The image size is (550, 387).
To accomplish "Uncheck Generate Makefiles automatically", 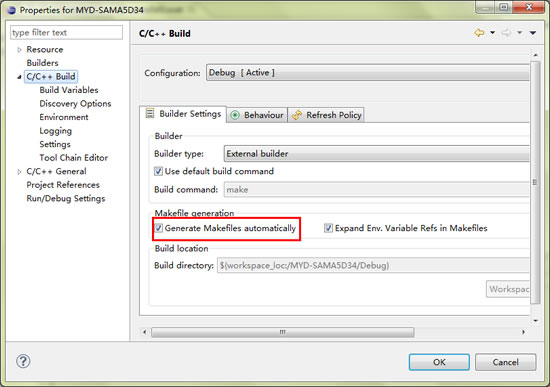I will (159, 228).
